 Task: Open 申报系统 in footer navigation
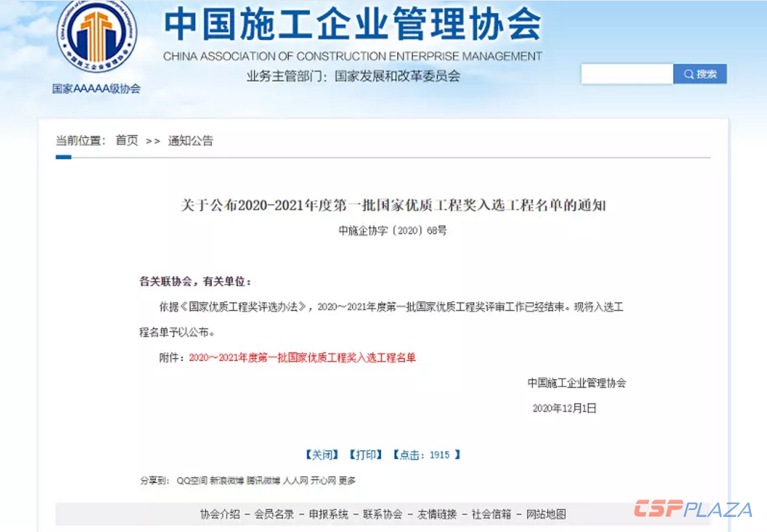click(329, 514)
